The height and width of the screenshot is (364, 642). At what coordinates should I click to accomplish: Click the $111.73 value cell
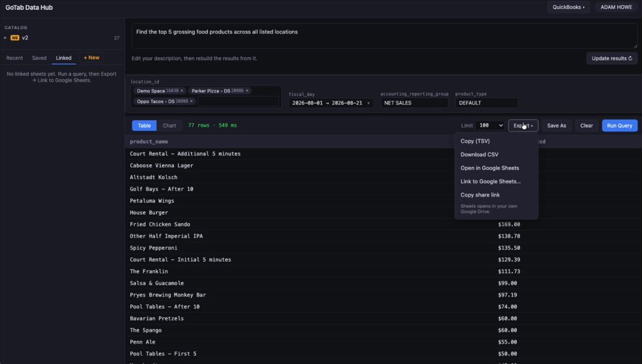509,271
